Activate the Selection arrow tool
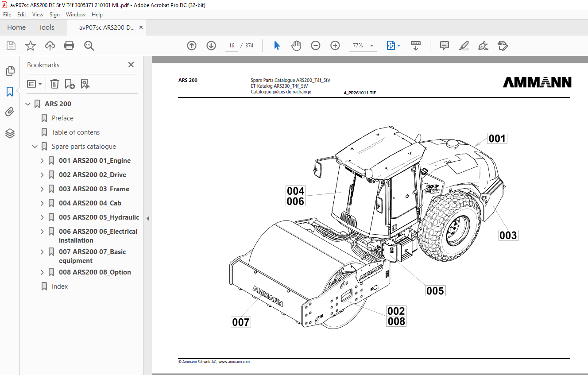Viewport: 588px width, 375px height. (x=277, y=46)
